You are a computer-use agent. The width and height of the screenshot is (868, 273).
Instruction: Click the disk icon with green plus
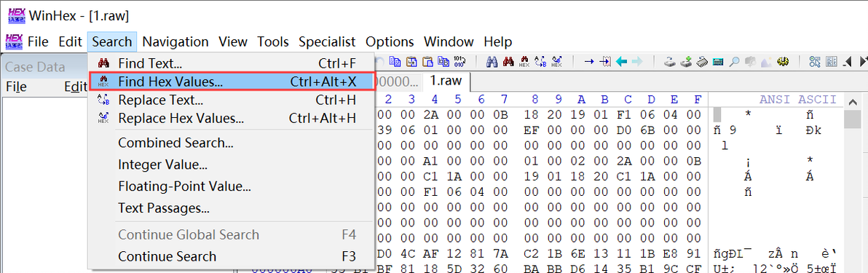click(687, 61)
